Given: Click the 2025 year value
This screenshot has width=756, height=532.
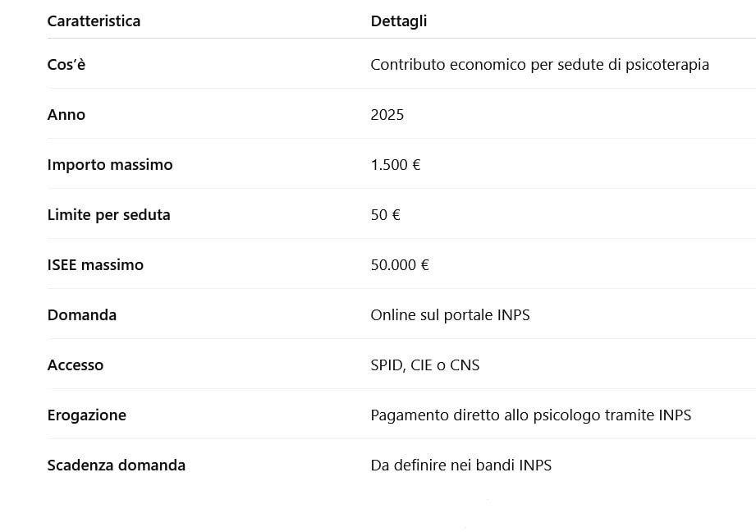Looking at the screenshot, I should [387, 114].
